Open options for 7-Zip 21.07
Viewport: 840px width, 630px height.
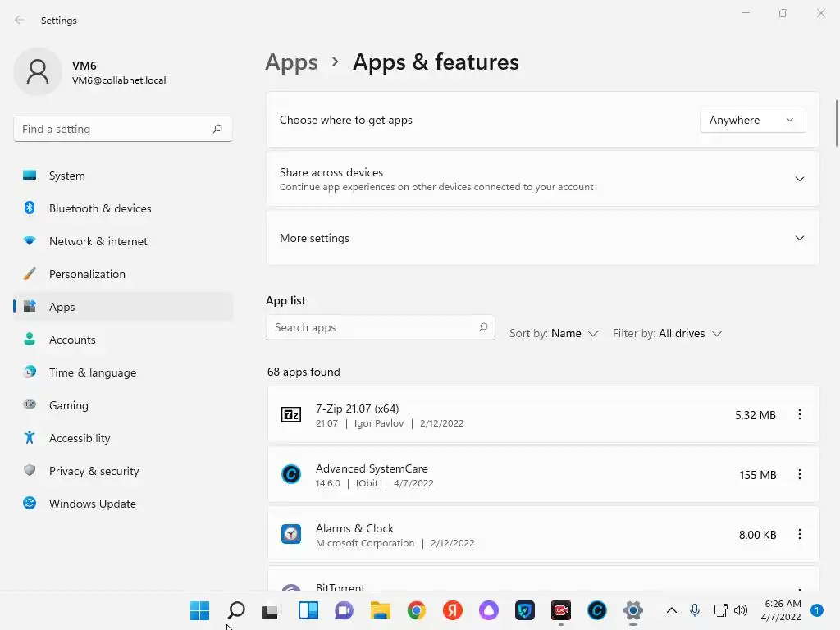click(x=799, y=414)
